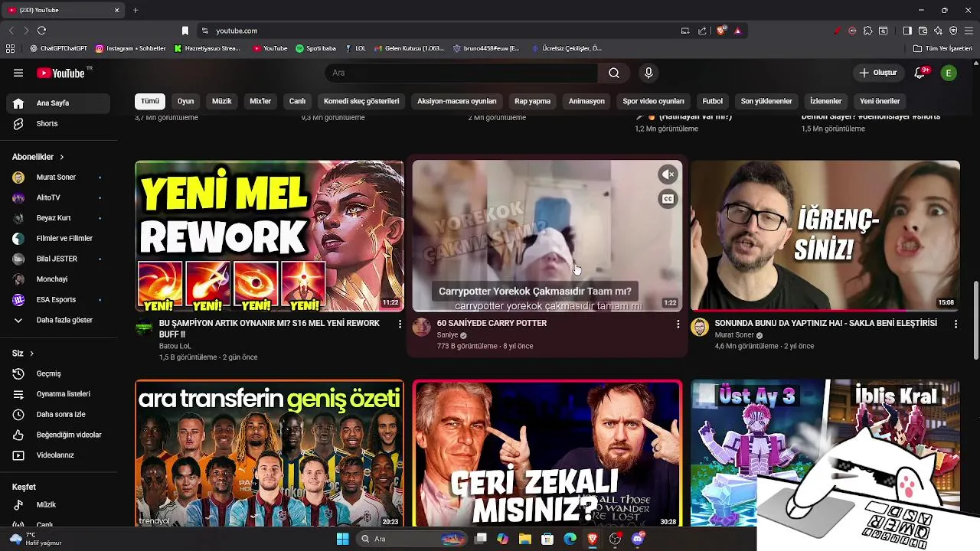
Task: Open Discord from the taskbar
Action: 638,539
